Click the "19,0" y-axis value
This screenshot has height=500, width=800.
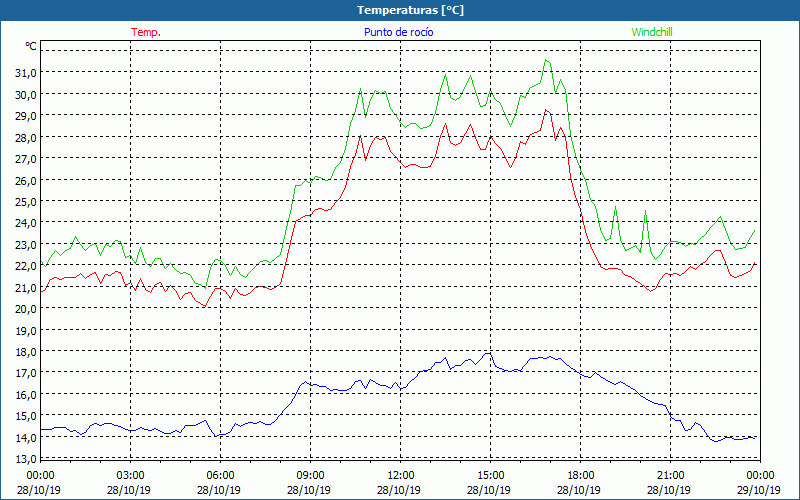(x=26, y=330)
